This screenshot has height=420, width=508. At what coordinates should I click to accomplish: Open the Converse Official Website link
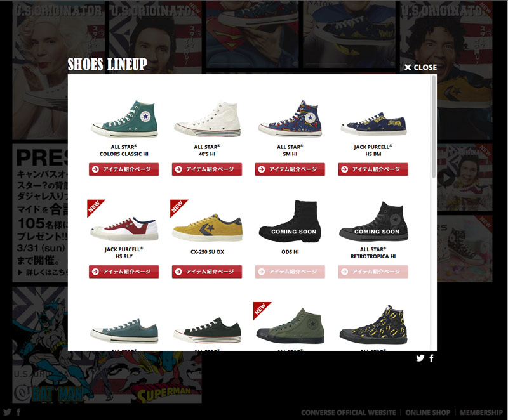click(x=348, y=412)
